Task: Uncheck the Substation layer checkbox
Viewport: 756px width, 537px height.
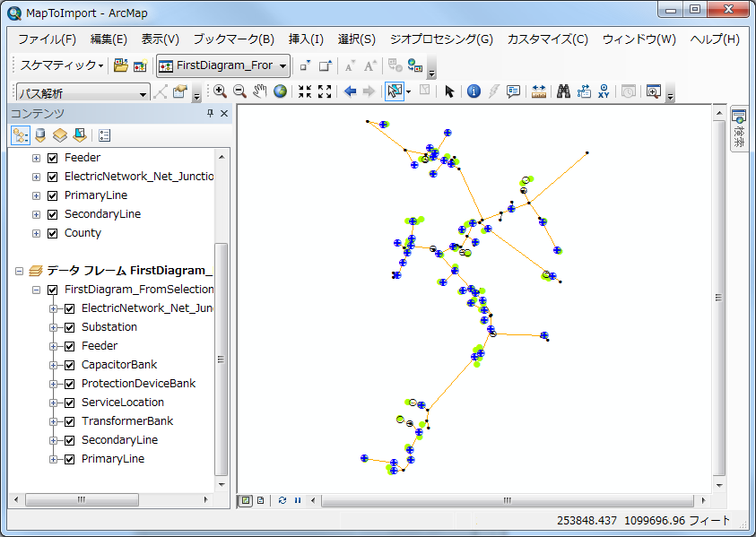Action: (69, 327)
